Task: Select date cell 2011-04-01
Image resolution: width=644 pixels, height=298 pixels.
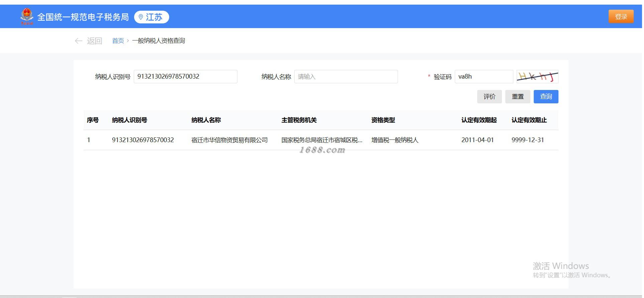Action: pyautogui.click(x=477, y=140)
